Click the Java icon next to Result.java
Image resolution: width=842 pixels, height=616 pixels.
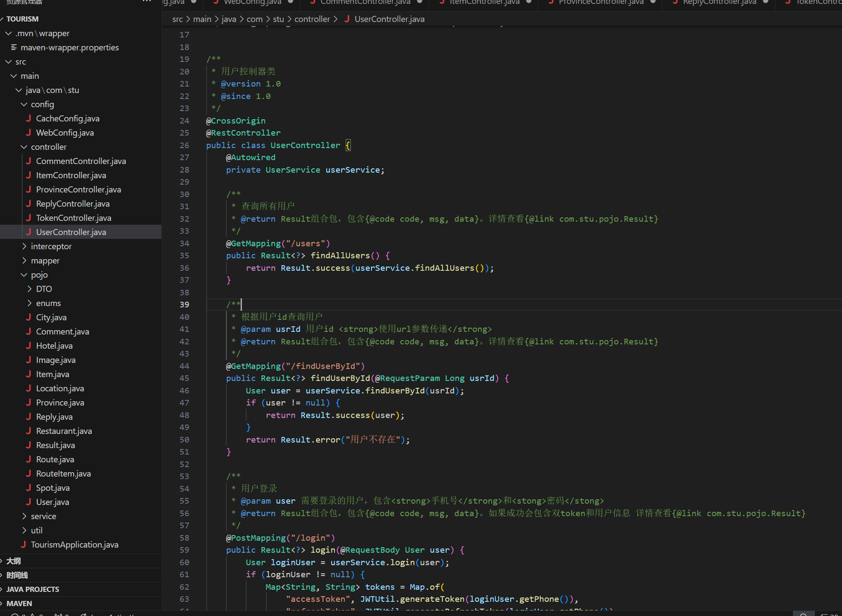pyautogui.click(x=28, y=445)
